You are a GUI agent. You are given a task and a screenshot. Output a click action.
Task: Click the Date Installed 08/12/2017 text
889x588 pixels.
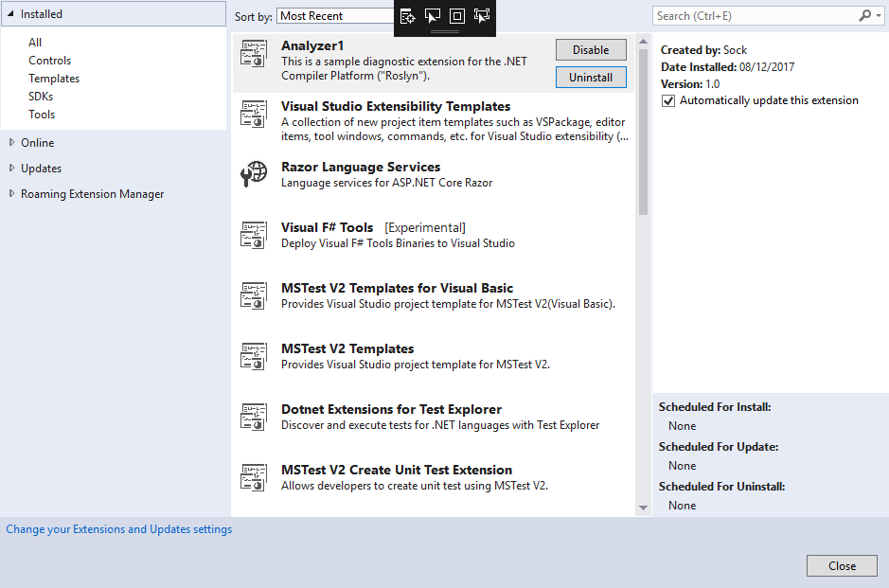(727, 67)
